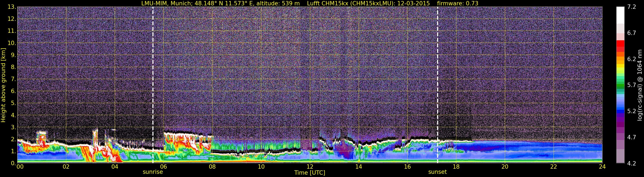Click y-axis tick label '8.'
This screenshot has height=177, width=644.
(13, 67)
